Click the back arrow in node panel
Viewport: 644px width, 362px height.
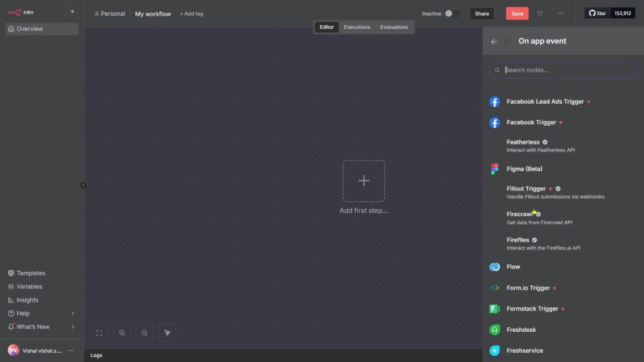(494, 41)
